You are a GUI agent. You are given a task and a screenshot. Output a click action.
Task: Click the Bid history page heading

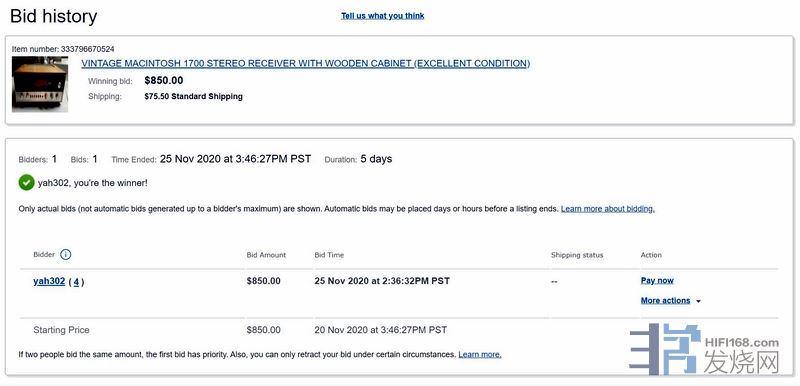(54, 16)
